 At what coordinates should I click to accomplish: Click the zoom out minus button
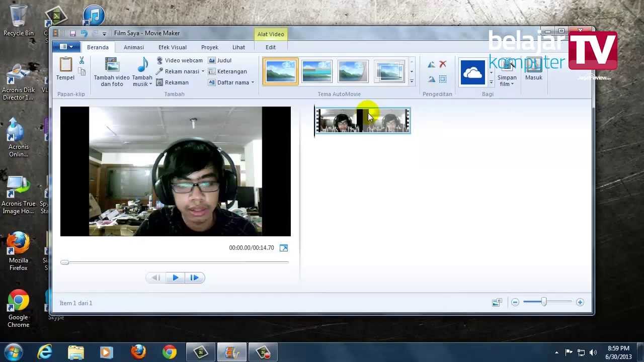515,302
